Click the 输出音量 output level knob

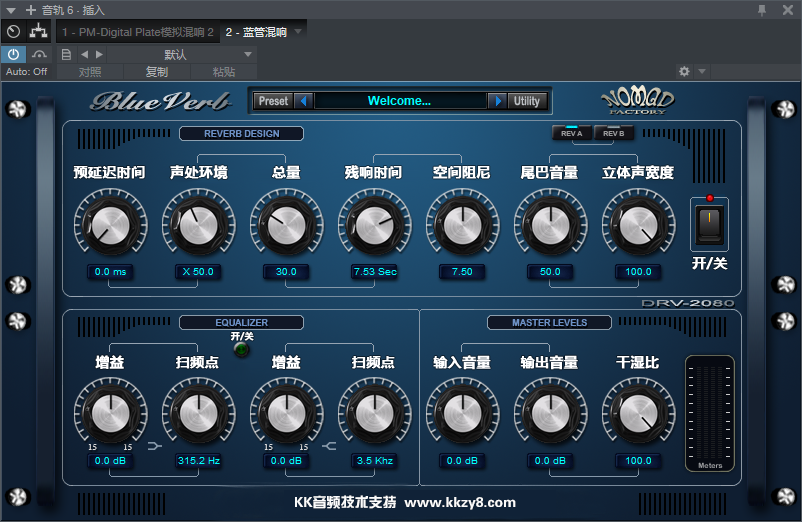click(550, 413)
